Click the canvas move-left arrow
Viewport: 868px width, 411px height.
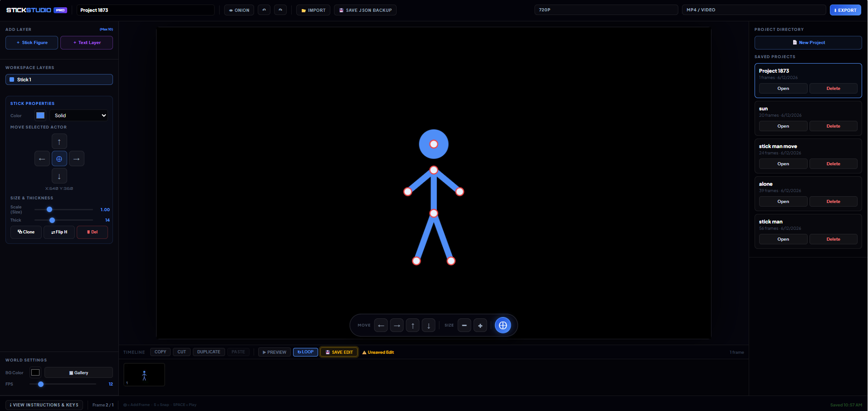tap(381, 326)
